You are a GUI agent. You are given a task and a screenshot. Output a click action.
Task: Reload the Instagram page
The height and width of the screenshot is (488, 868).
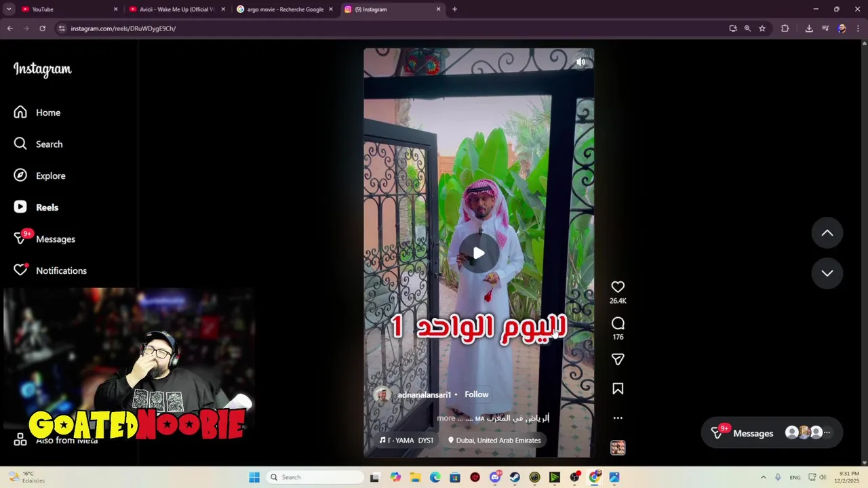pyautogui.click(x=42, y=28)
